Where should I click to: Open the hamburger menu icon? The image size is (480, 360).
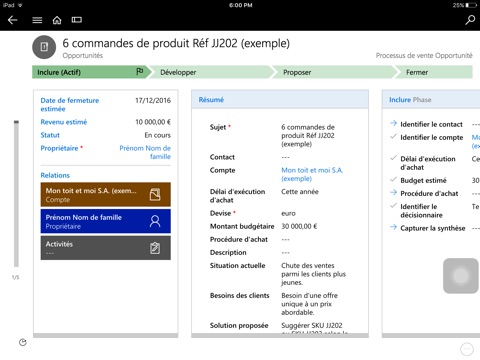click(x=37, y=20)
